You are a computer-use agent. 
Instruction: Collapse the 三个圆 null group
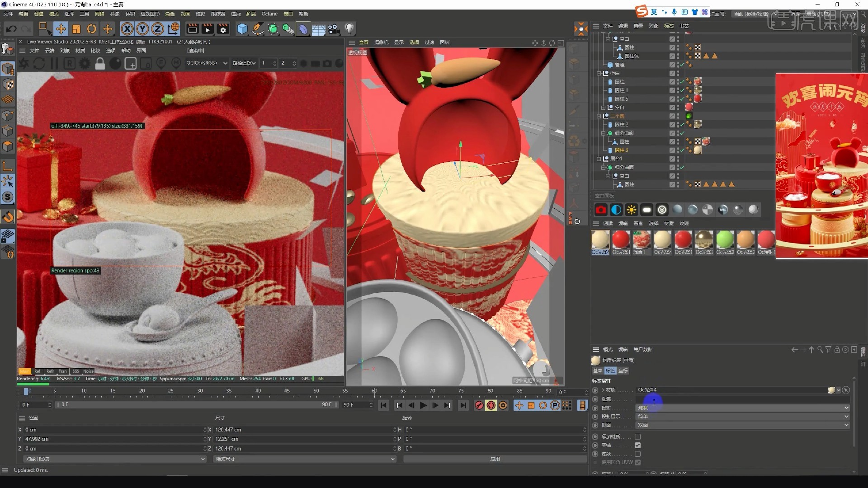599,116
